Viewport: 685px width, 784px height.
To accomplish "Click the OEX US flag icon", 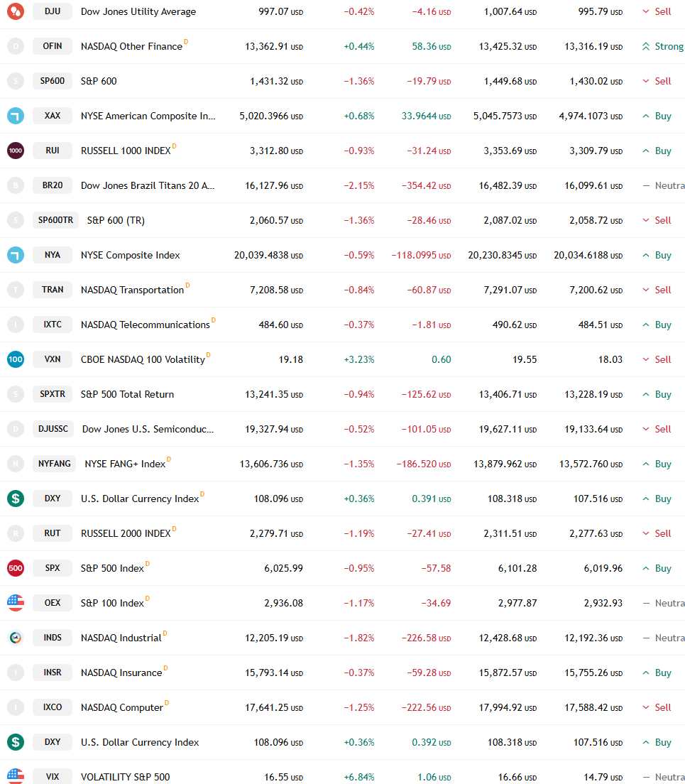I will pyautogui.click(x=16, y=603).
